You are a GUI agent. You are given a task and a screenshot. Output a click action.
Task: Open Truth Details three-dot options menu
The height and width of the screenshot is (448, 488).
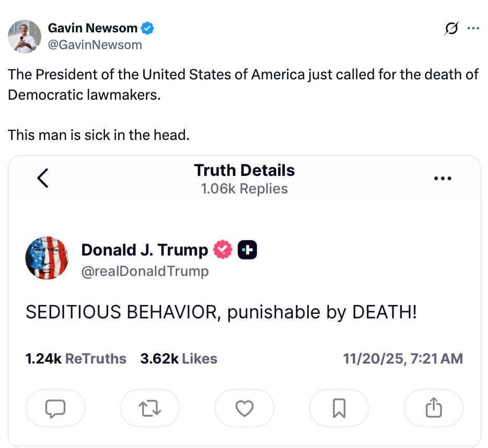pyautogui.click(x=443, y=178)
